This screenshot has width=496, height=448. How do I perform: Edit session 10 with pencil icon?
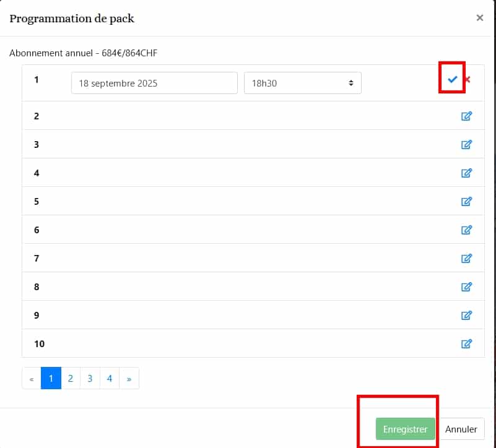click(x=466, y=343)
